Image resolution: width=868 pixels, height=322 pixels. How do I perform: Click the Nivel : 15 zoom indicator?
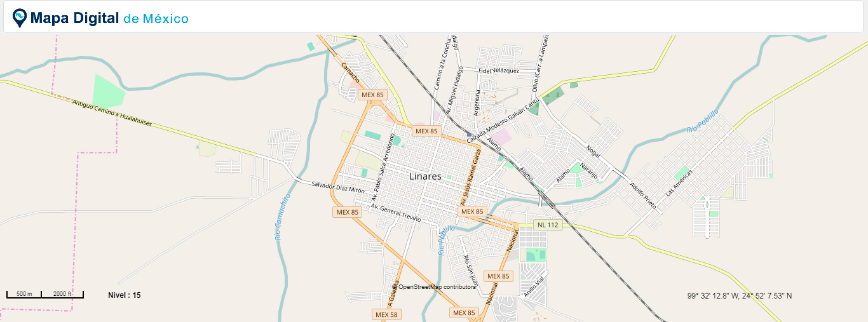pos(125,295)
